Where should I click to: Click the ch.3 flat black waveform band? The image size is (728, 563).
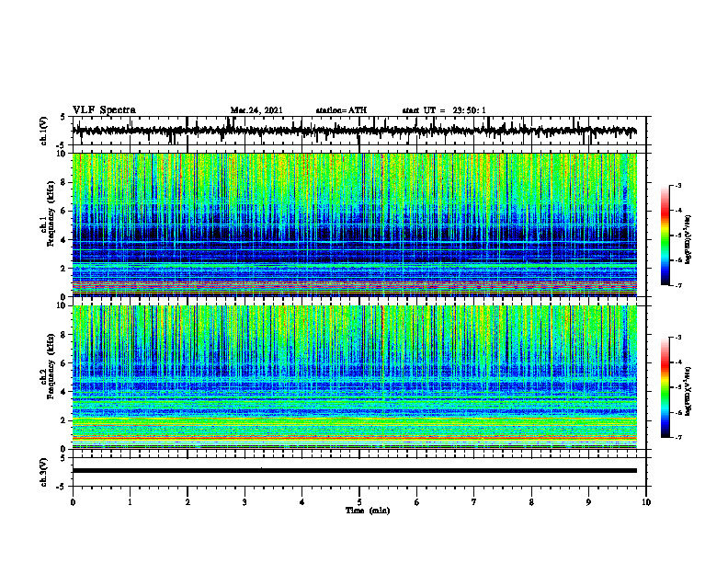pos(354,471)
